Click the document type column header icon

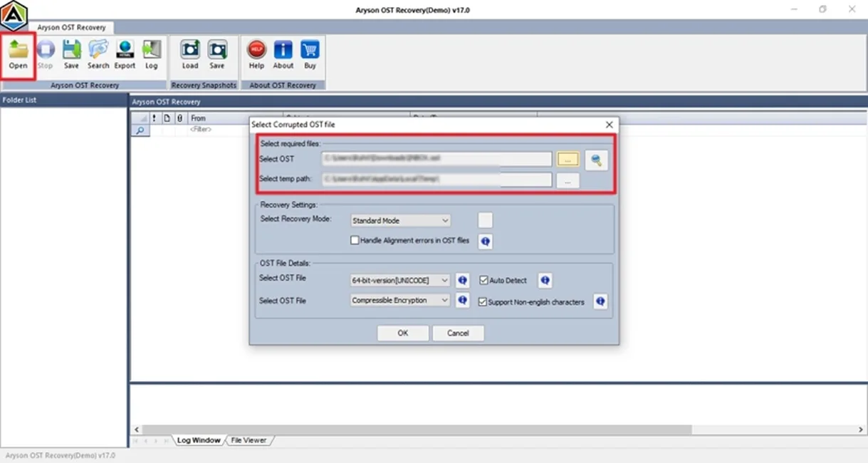[x=167, y=118]
